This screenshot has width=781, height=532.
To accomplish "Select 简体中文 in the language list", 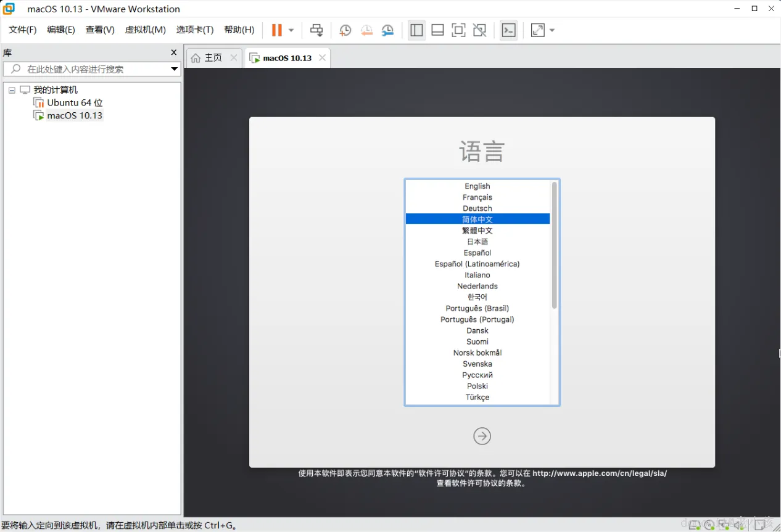I will click(x=477, y=219).
